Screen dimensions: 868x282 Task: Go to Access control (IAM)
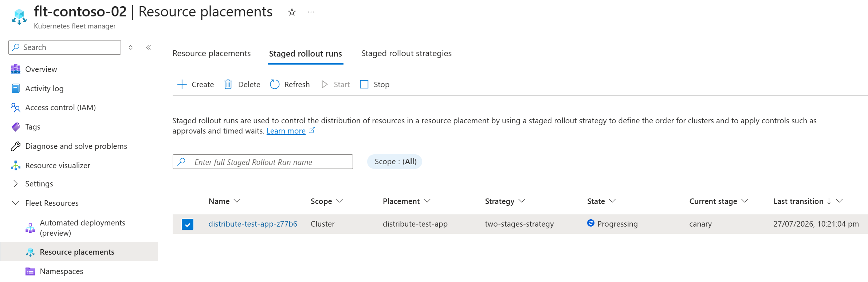60,107
